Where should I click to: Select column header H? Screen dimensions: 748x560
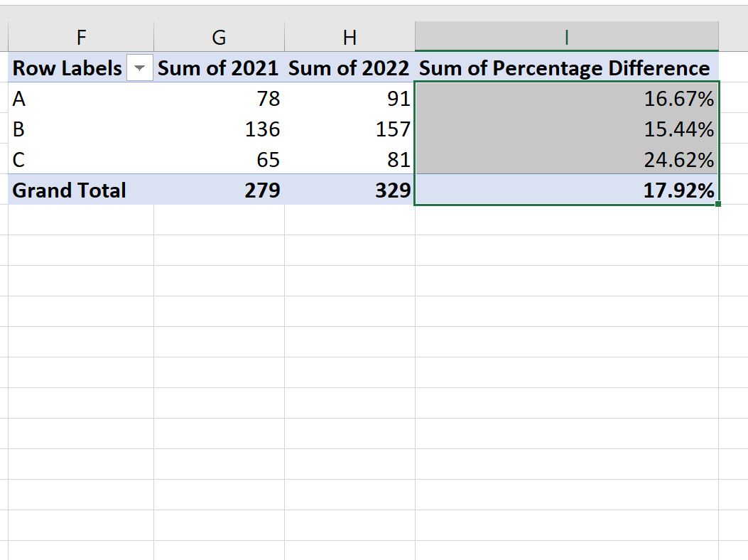(x=349, y=36)
